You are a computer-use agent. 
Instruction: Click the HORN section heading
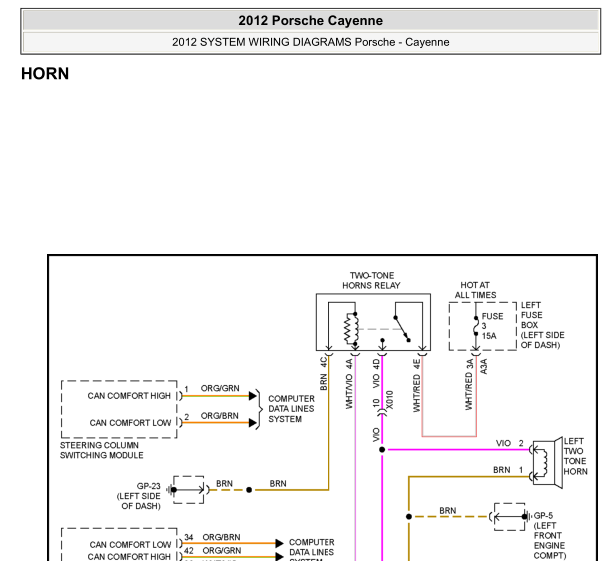tap(45, 73)
